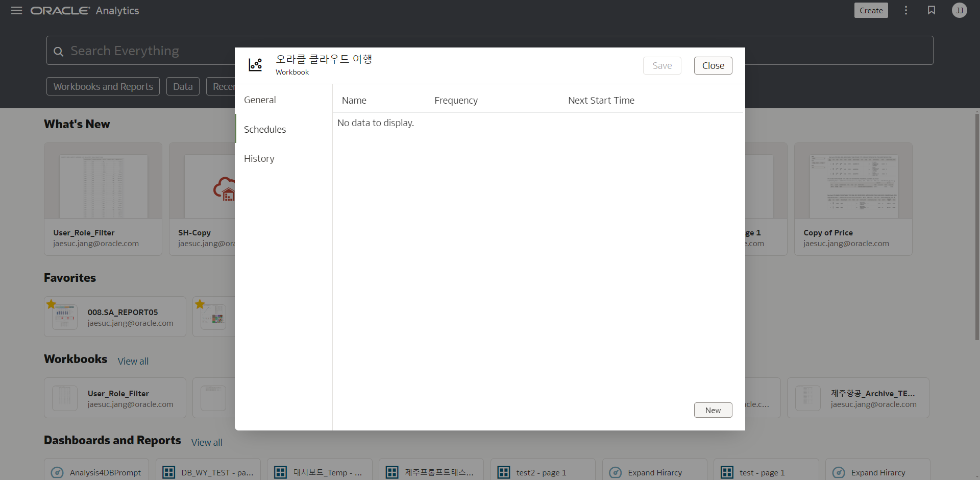
Task: Open User_Role_Filter card in What's New
Action: pos(103,199)
